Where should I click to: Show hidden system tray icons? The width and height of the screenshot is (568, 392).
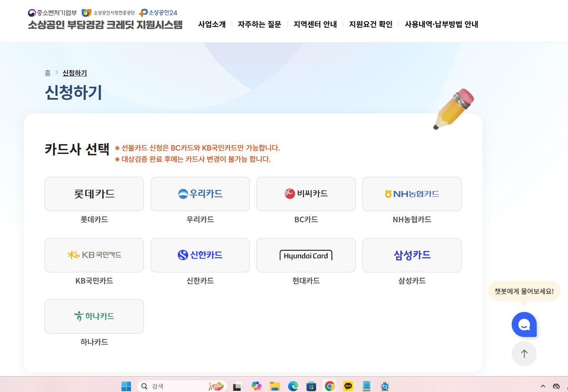tap(543, 386)
